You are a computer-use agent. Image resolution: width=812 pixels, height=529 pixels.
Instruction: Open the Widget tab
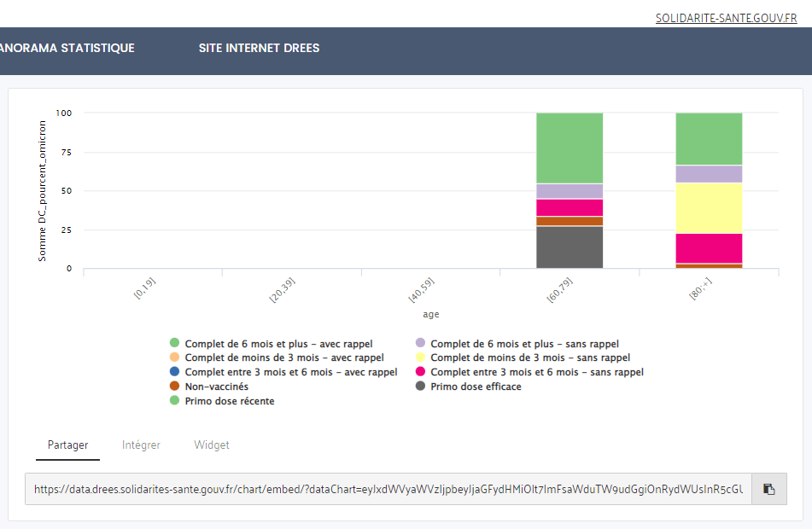click(212, 445)
